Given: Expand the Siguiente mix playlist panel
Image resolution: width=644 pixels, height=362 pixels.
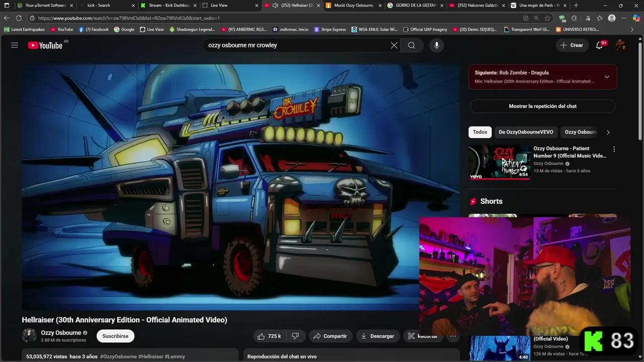Looking at the screenshot, I should [607, 77].
